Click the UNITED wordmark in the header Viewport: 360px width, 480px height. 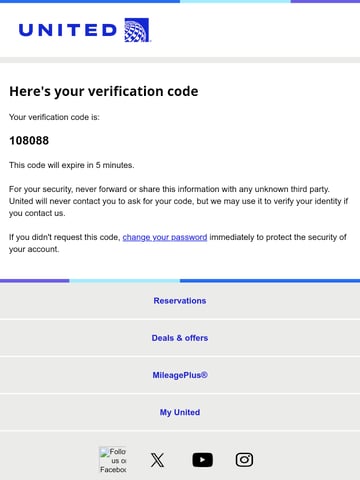68,30
